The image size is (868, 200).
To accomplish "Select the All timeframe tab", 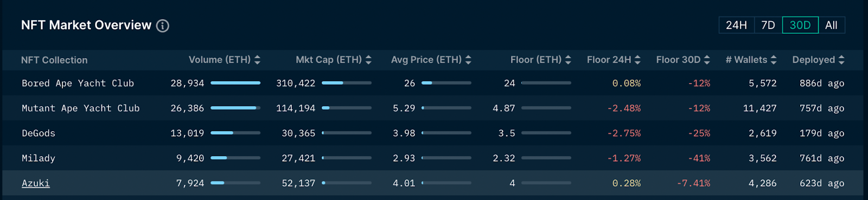I will (x=832, y=25).
